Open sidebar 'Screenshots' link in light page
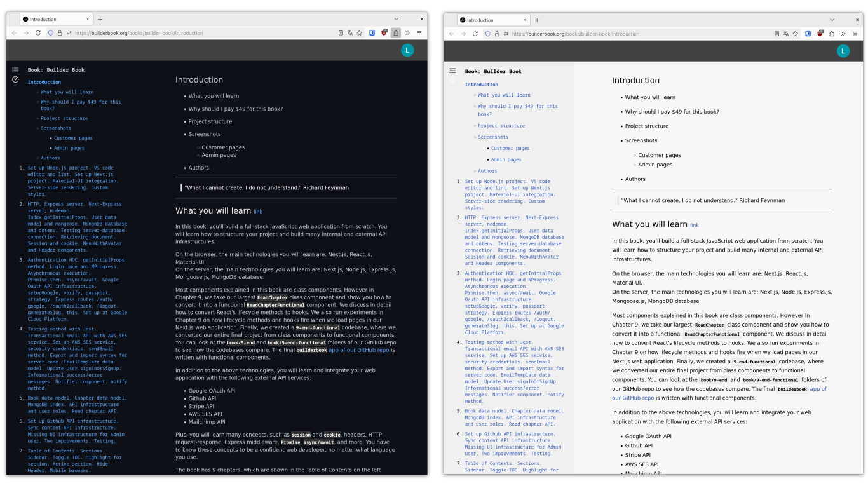The width and height of the screenshot is (868, 488). click(x=493, y=137)
